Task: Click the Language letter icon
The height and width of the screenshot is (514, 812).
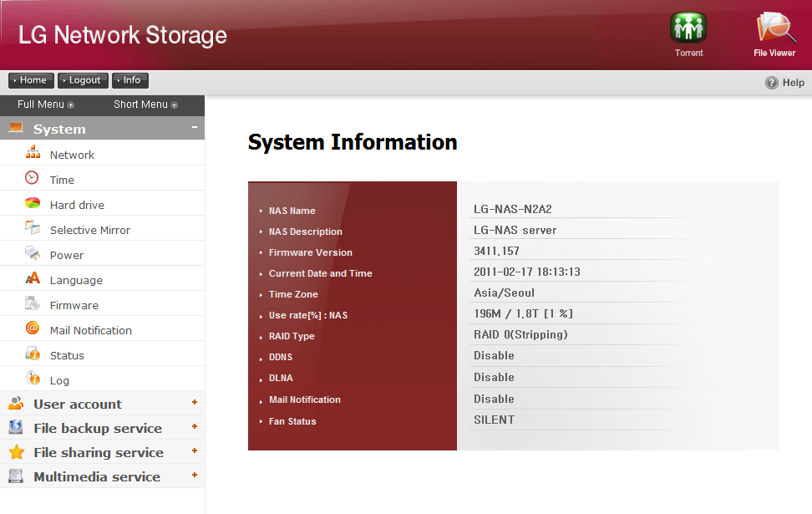Action: [33, 278]
